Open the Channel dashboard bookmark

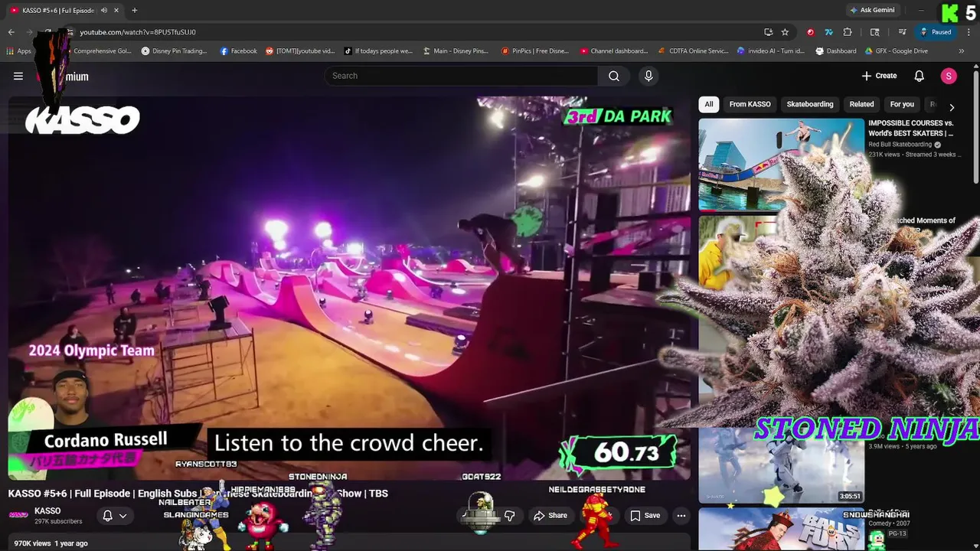613,51
